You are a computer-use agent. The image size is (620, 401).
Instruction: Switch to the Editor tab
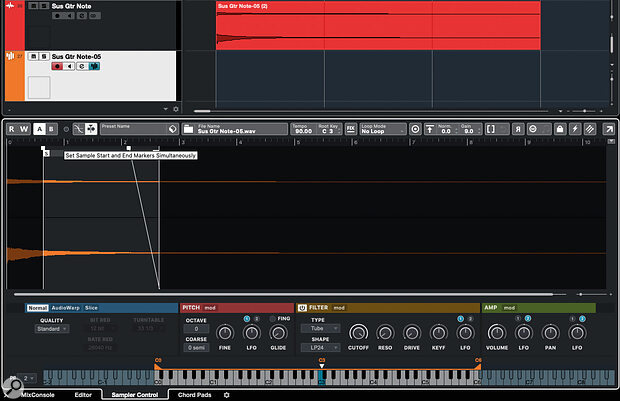[83, 395]
